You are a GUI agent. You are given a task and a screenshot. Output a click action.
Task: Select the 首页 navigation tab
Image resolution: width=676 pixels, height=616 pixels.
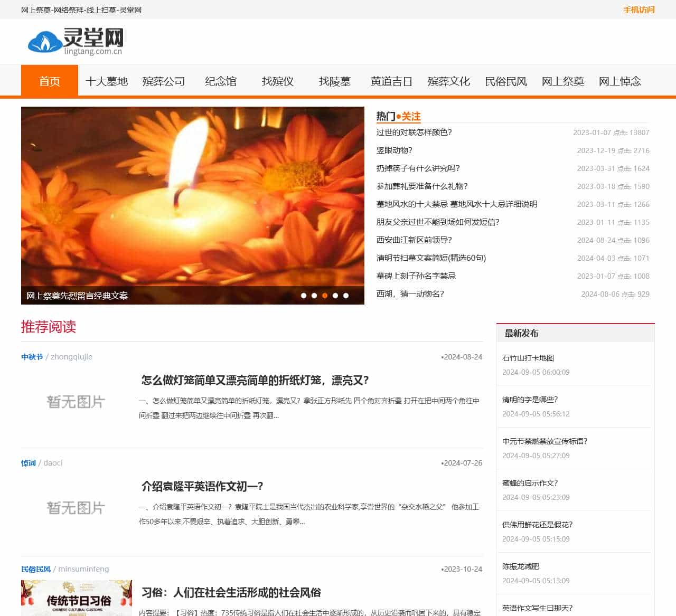click(x=50, y=81)
